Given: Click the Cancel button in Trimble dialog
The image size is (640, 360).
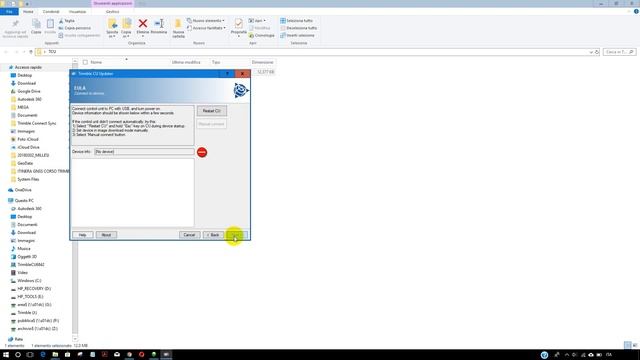Looking at the screenshot, I should (189, 235).
